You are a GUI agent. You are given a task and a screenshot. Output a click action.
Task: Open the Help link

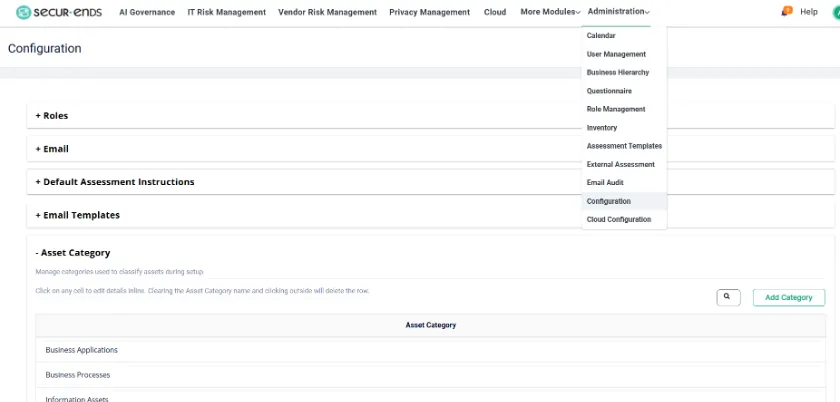tap(808, 11)
